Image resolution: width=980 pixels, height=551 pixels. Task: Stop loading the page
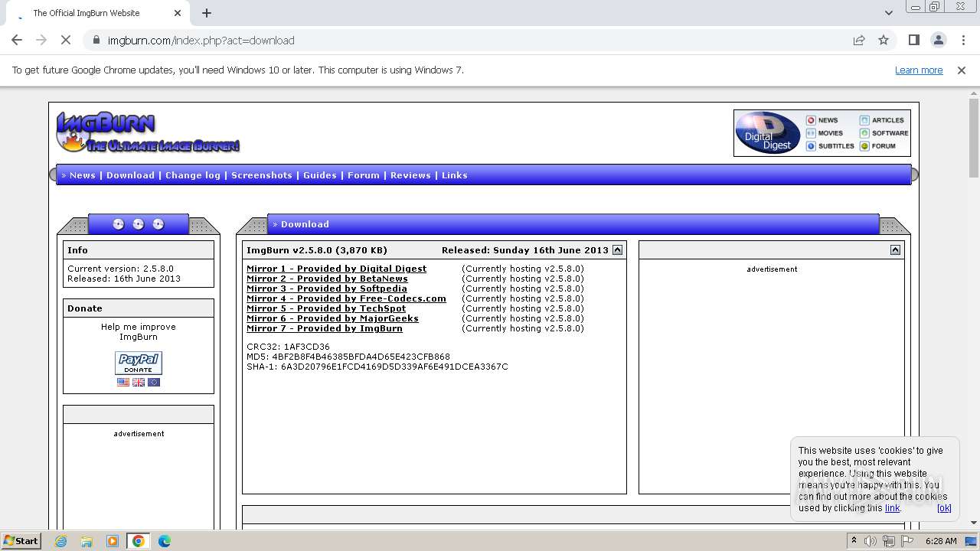[x=66, y=40]
